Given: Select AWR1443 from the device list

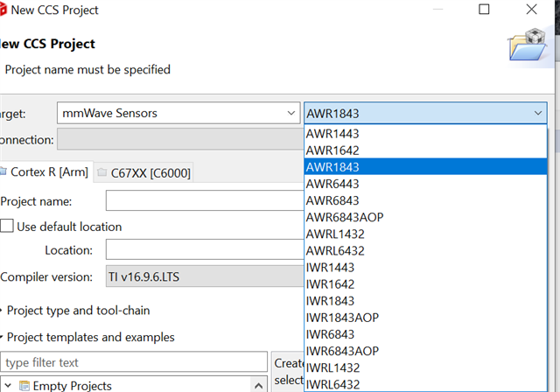Looking at the screenshot, I should point(425,134).
